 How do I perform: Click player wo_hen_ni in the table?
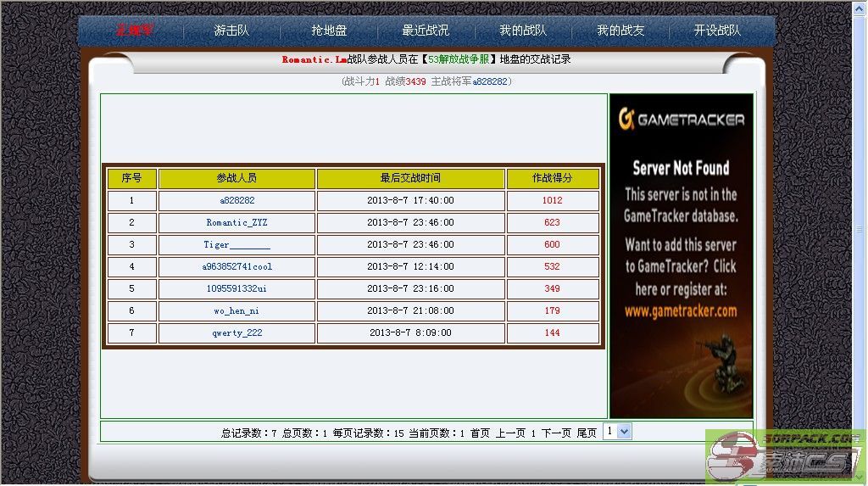point(236,310)
